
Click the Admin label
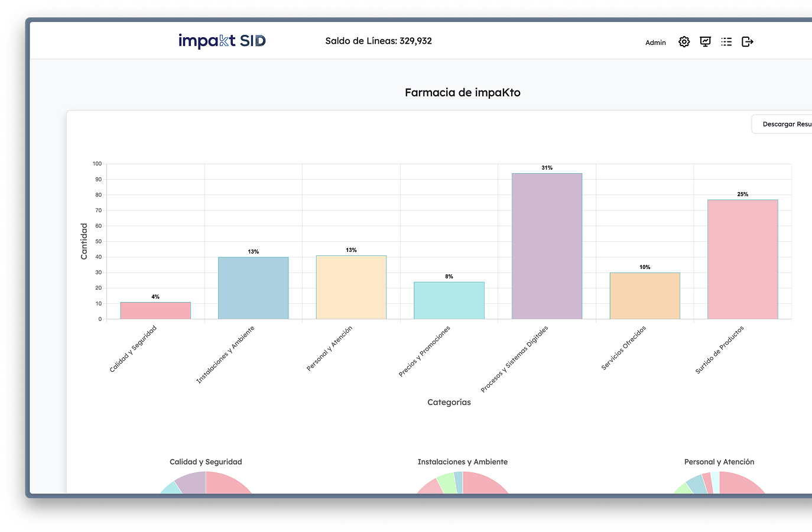click(x=655, y=42)
